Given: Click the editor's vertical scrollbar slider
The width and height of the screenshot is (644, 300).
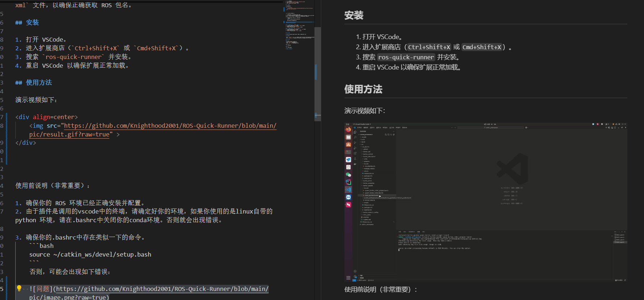Looking at the screenshot, I should pyautogui.click(x=318, y=74).
